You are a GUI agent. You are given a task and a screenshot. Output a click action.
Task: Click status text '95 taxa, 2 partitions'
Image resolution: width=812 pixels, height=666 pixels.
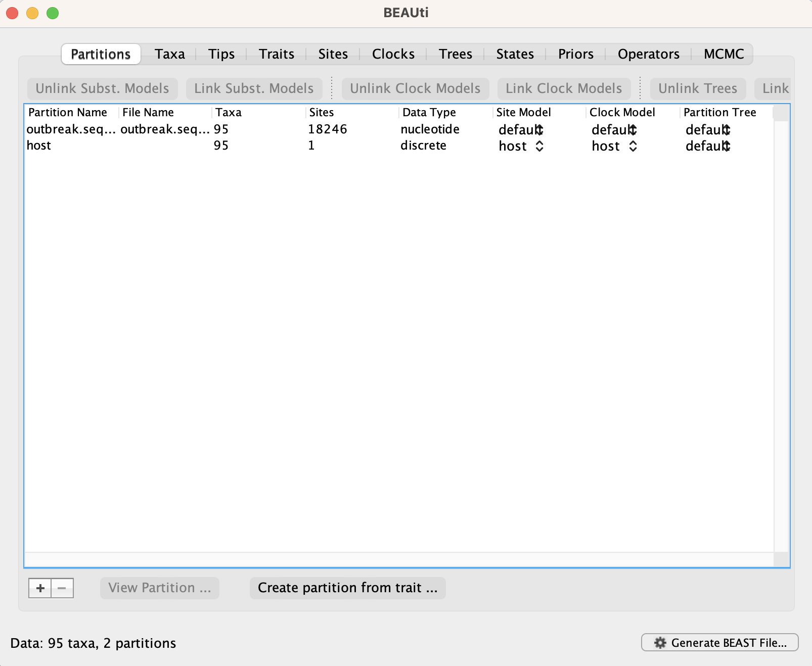click(x=112, y=643)
